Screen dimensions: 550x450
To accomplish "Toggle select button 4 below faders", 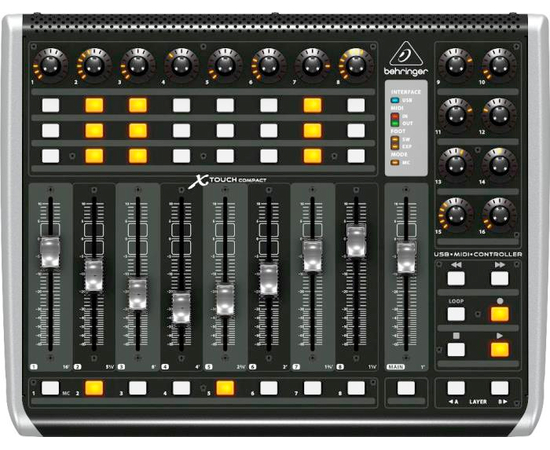I will (x=181, y=388).
